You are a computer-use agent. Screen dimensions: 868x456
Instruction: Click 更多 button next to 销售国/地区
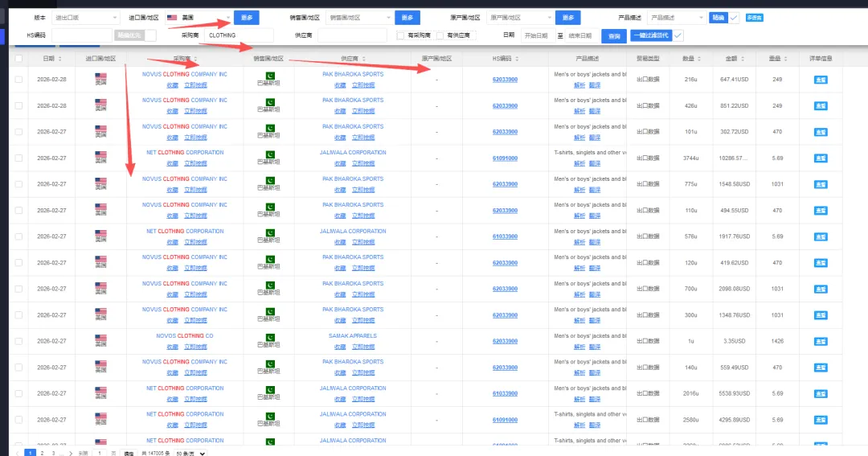point(407,18)
